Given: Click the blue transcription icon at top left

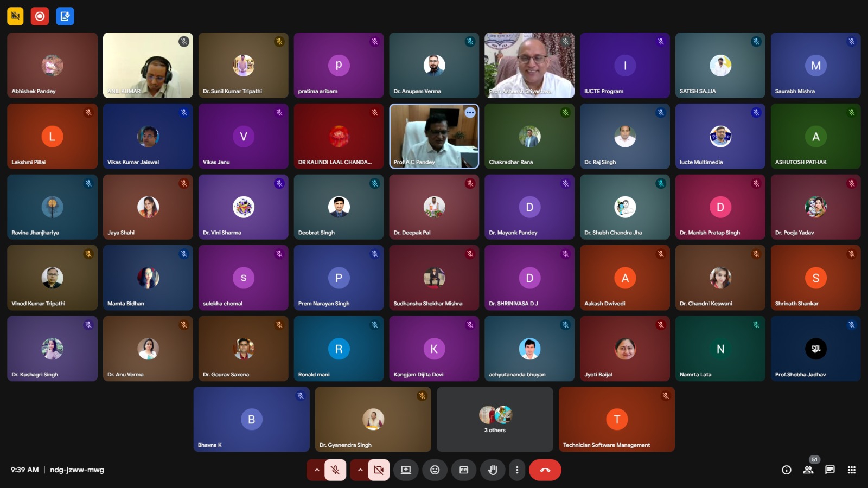Looking at the screenshot, I should [x=65, y=16].
